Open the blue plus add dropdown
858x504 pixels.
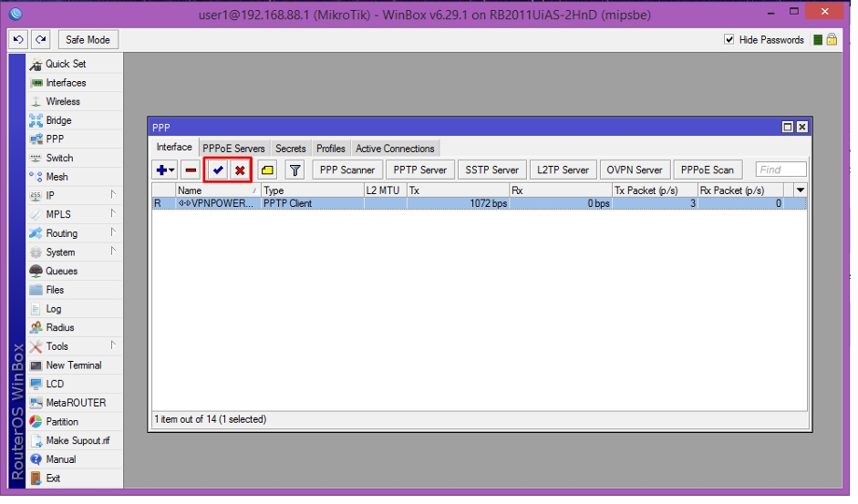(165, 170)
